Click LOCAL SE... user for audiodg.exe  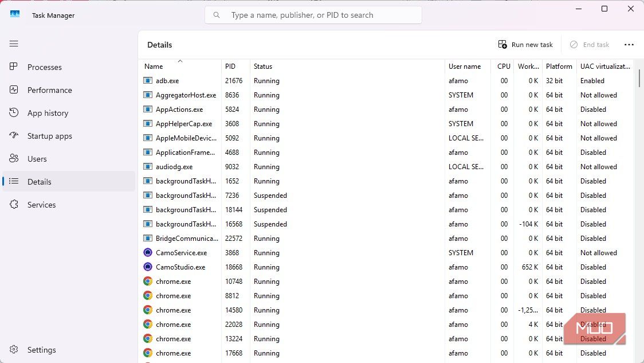pyautogui.click(x=466, y=166)
